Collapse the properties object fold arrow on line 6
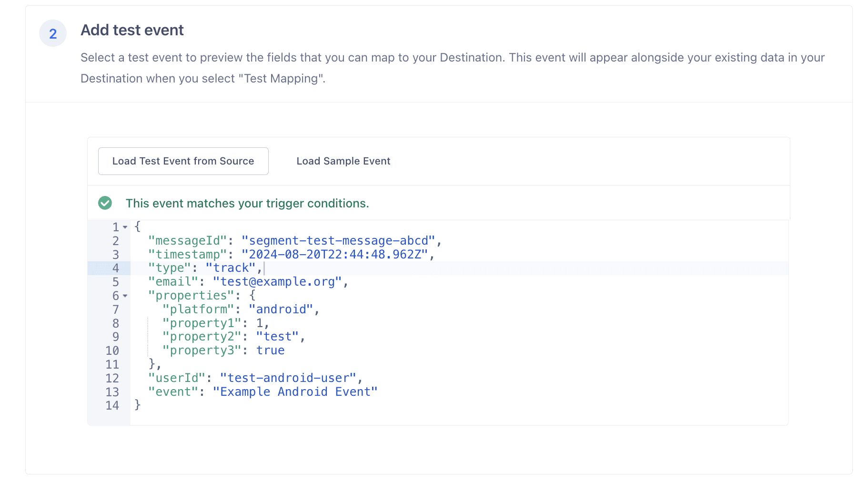 (125, 297)
